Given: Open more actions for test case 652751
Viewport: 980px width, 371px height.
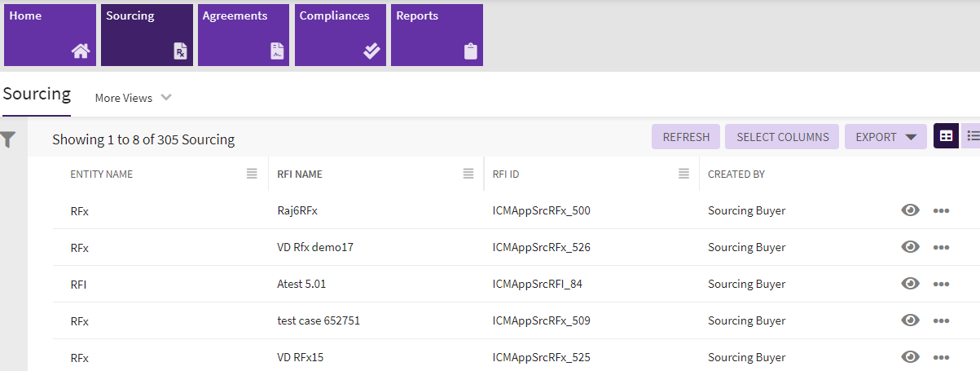Looking at the screenshot, I should (x=941, y=320).
